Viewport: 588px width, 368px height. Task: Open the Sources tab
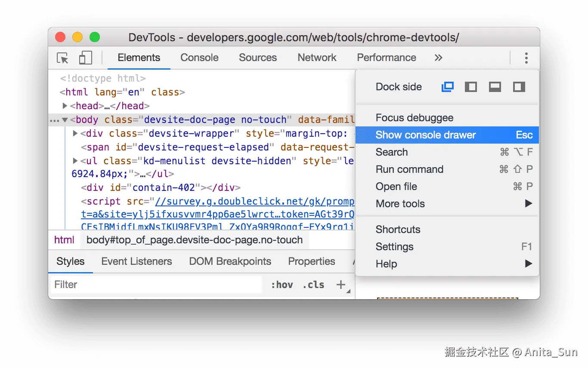258,58
